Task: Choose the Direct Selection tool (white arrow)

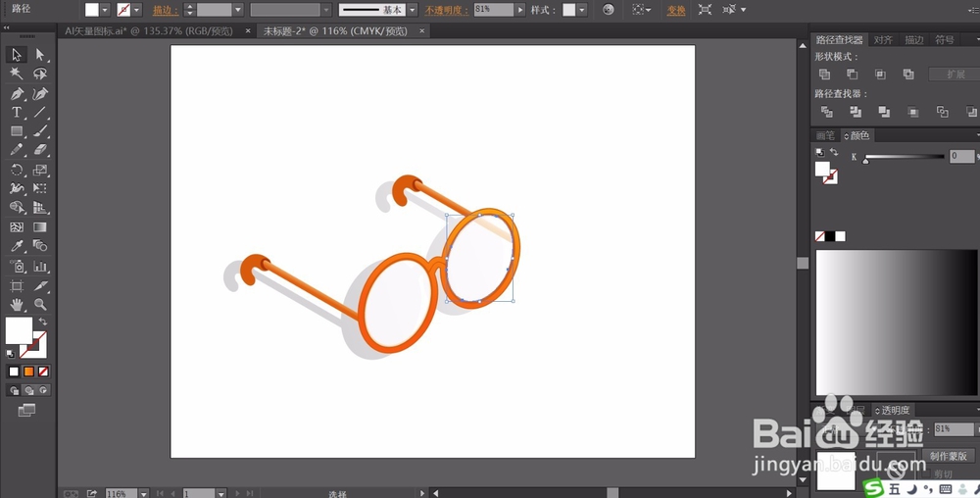Action: (40, 54)
